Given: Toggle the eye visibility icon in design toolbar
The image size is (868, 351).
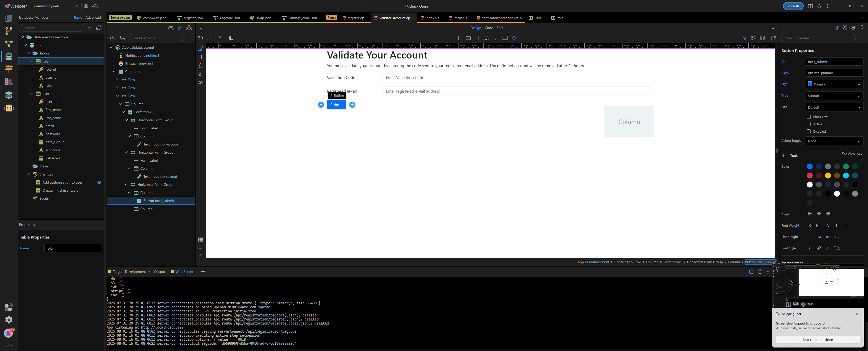Looking at the screenshot, I should 201,82.
